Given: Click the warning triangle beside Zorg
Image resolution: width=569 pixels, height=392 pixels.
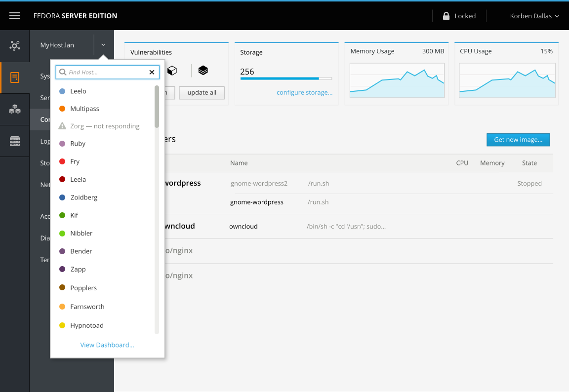Looking at the screenshot, I should click(x=62, y=126).
